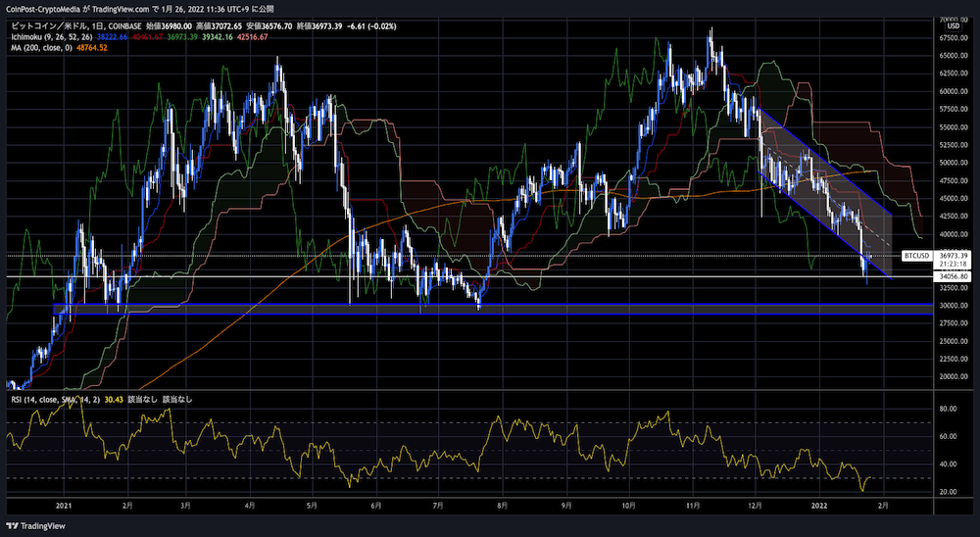This screenshot has height=537, width=980.
Task: Click the TradingView logo at bottom left
Action: 35,526
